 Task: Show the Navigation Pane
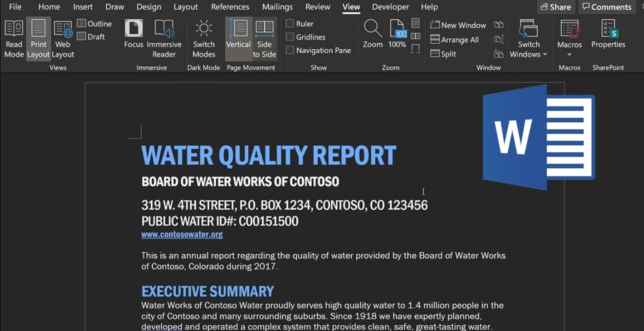(x=290, y=51)
